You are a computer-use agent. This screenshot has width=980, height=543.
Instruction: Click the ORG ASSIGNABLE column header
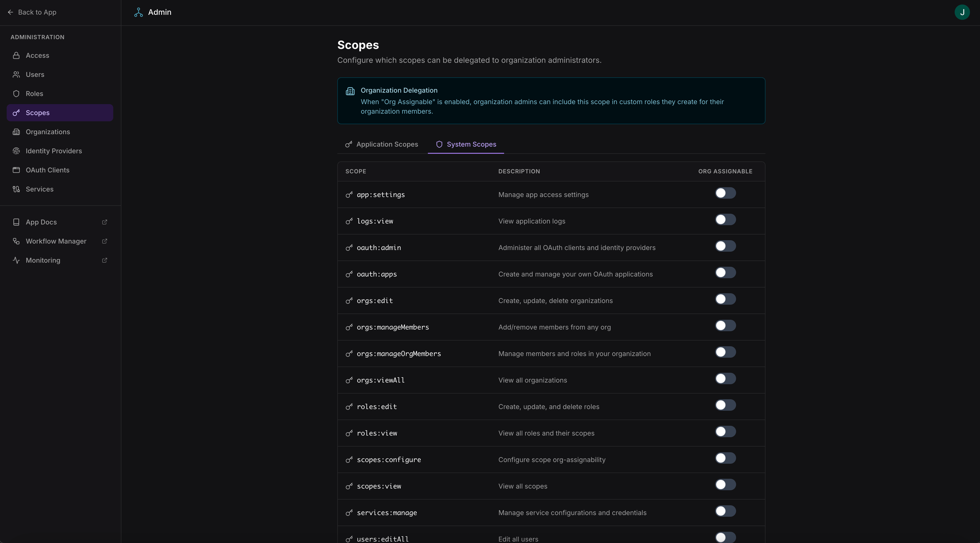tap(725, 171)
